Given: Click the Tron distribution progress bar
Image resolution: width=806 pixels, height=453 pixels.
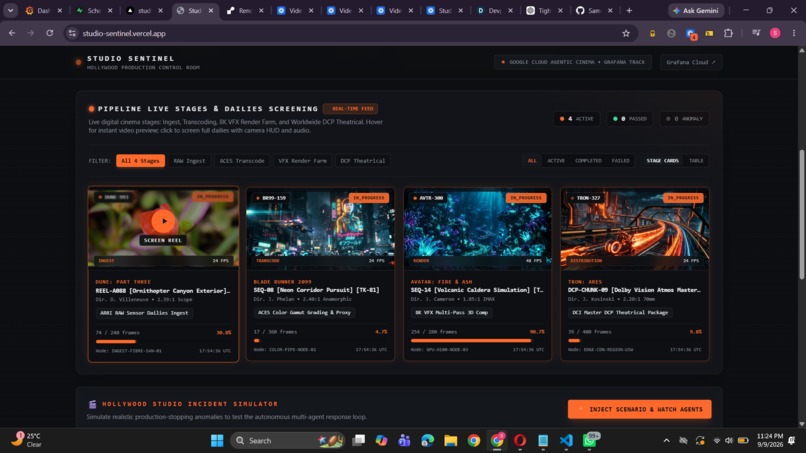Looking at the screenshot, I should pyautogui.click(x=634, y=340).
